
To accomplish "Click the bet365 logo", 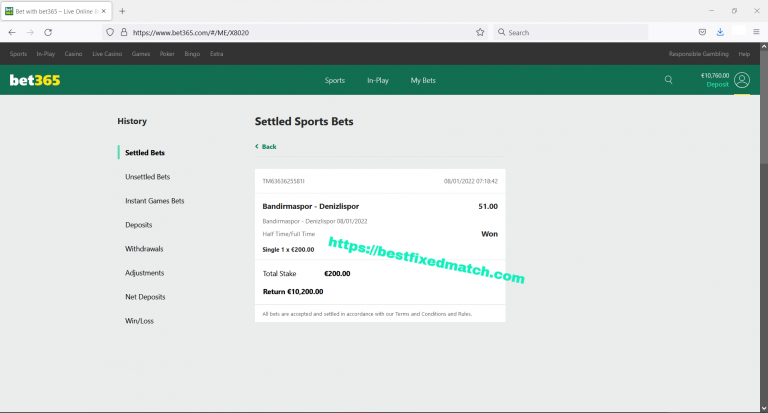I will pyautogui.click(x=35, y=80).
